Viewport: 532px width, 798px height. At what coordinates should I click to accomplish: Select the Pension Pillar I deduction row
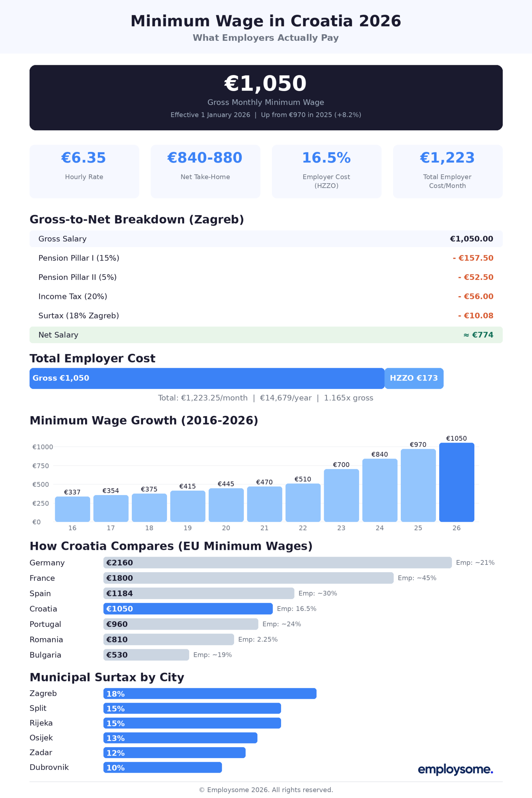click(266, 258)
